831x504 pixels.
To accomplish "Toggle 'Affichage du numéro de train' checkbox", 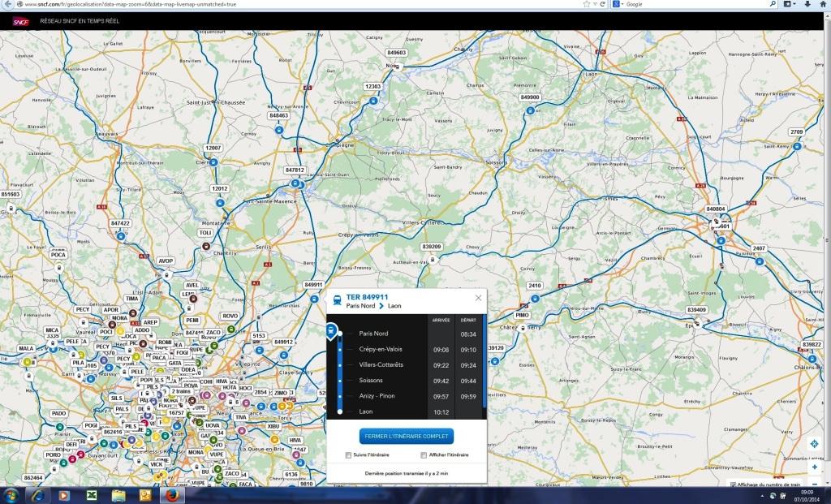I will pyautogui.click(x=734, y=485).
